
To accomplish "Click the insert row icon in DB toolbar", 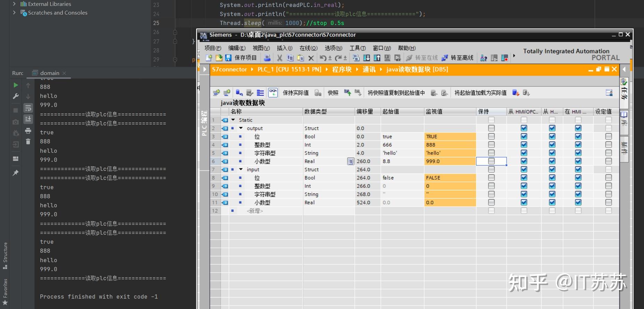I will tap(216, 93).
